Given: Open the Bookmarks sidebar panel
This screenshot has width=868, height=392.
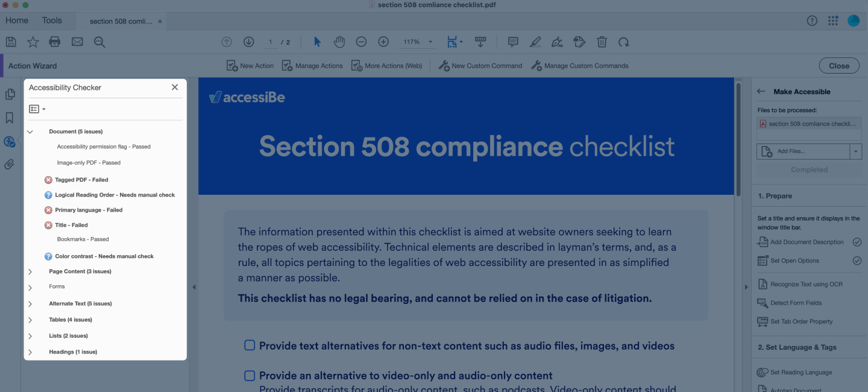Looking at the screenshot, I should coord(10,118).
